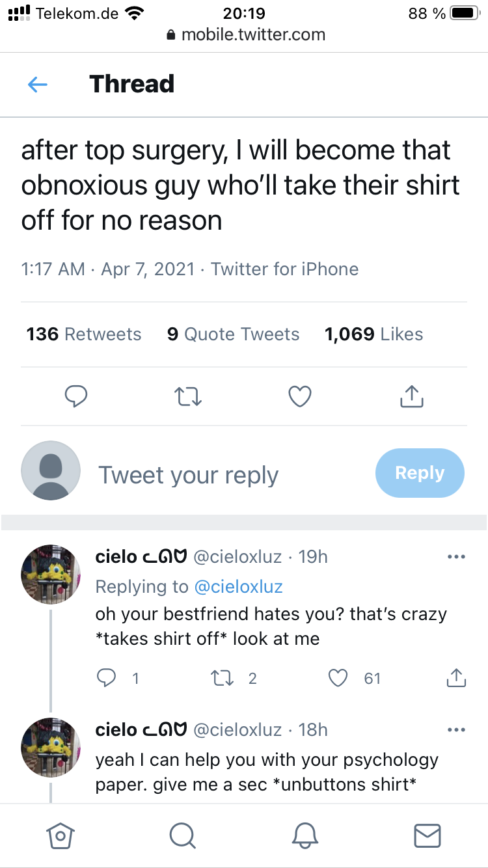Open Search from bottom navigation
Screen dimensions: 488x868
click(182, 835)
